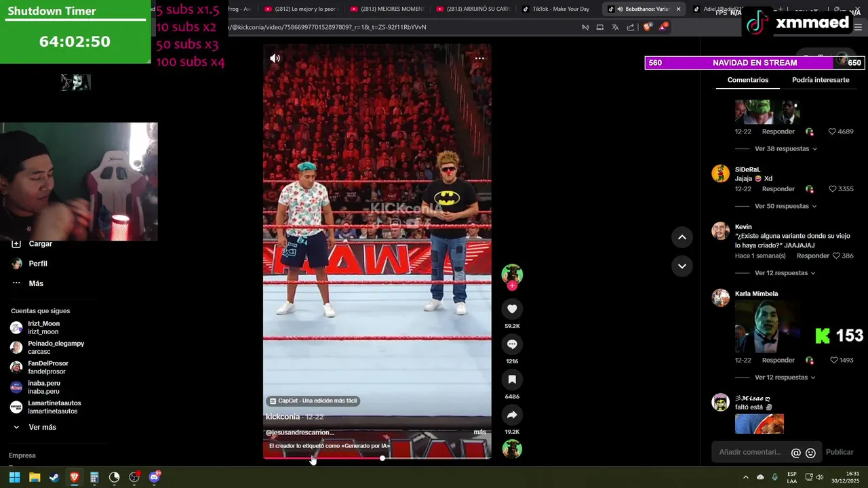
Task: Open the sound disc avatar below share
Action: tap(512, 449)
